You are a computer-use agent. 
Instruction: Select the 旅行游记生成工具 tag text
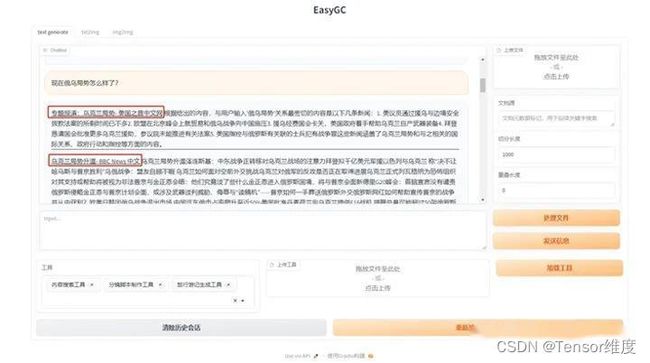(x=199, y=285)
